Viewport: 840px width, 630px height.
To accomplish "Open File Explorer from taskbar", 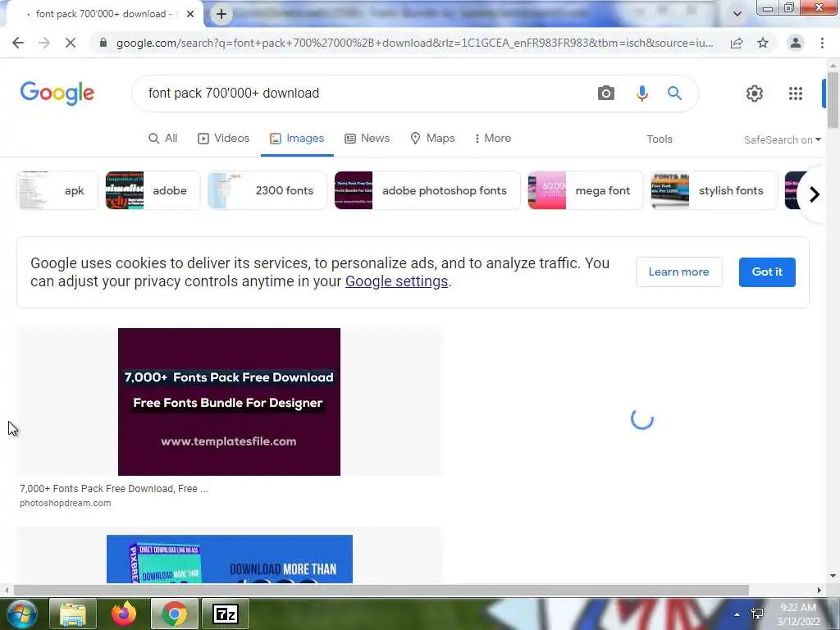I will pos(73,614).
